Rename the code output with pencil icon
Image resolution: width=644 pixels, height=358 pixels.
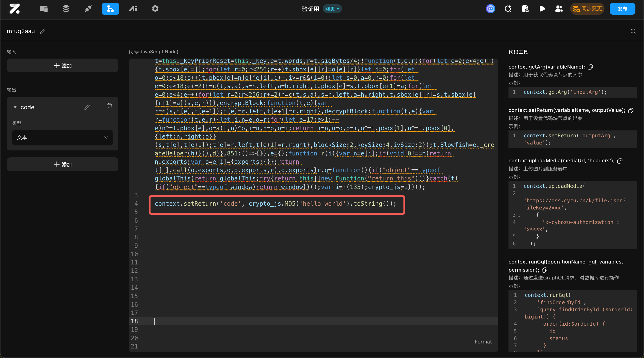pos(87,107)
